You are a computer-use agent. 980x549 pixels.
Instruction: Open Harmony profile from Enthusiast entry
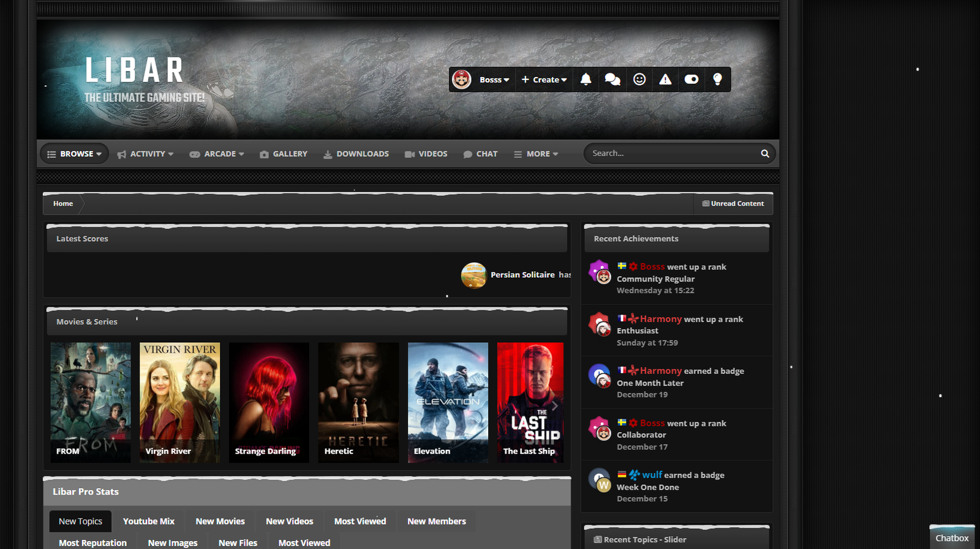pos(661,319)
